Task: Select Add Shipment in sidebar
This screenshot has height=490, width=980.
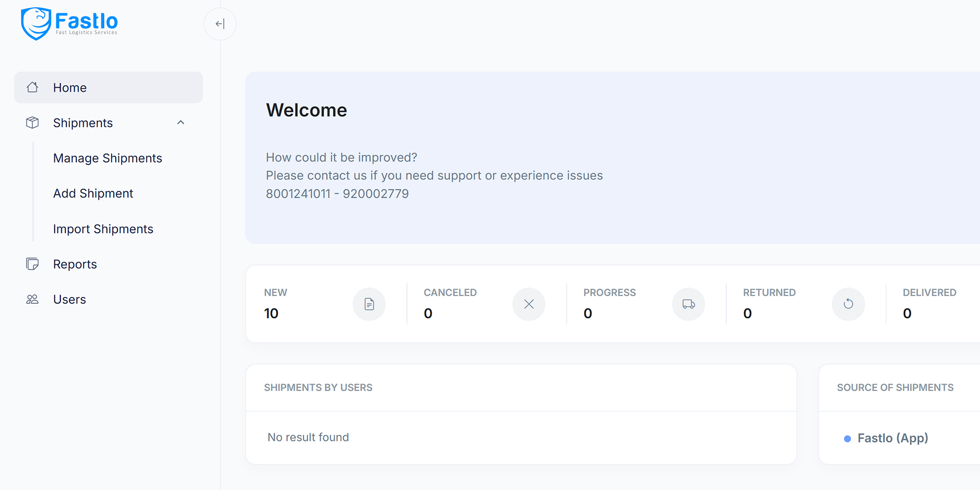Action: coord(93,194)
